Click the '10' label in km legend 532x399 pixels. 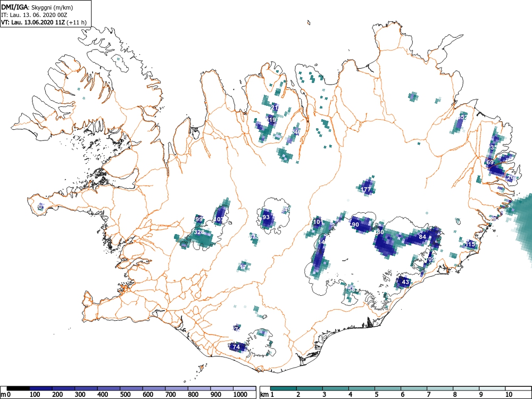click(x=508, y=394)
